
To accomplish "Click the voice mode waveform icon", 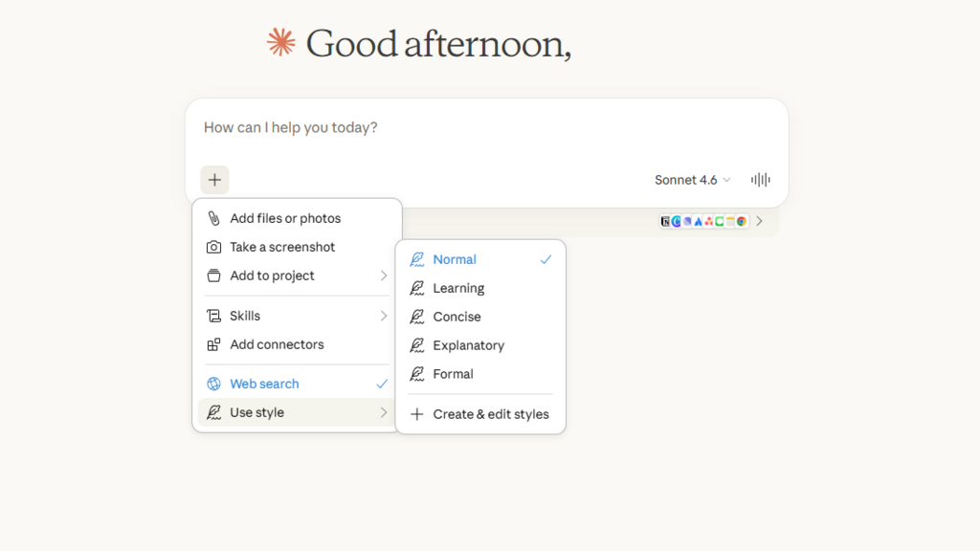I will 761,180.
